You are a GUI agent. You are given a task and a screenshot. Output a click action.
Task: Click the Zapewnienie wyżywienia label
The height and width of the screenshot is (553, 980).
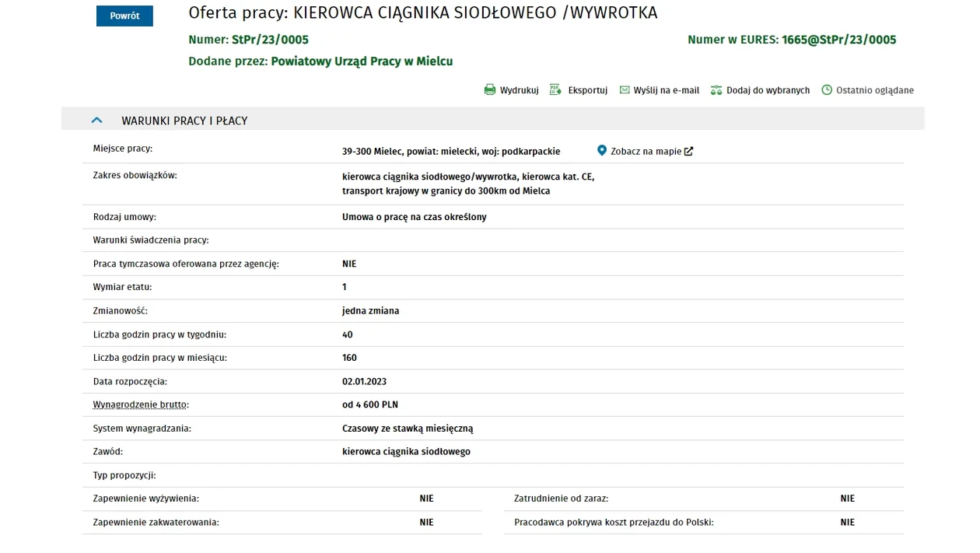pyautogui.click(x=145, y=499)
